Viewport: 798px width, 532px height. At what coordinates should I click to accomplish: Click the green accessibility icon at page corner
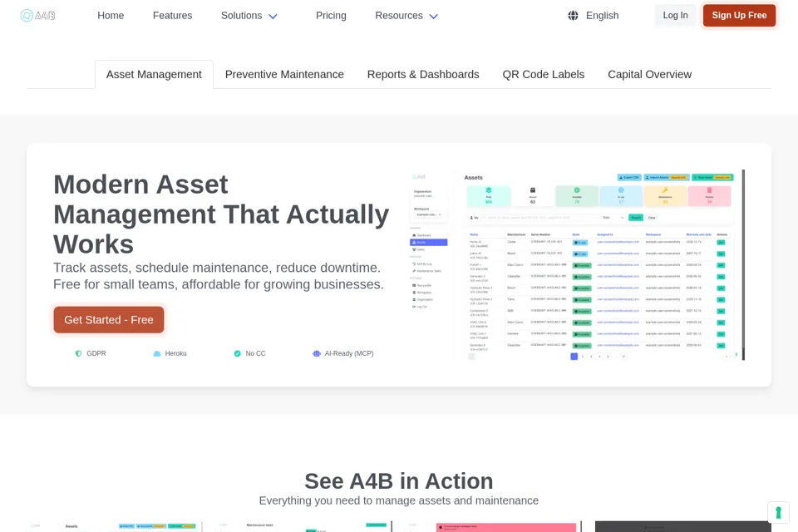pos(778,512)
